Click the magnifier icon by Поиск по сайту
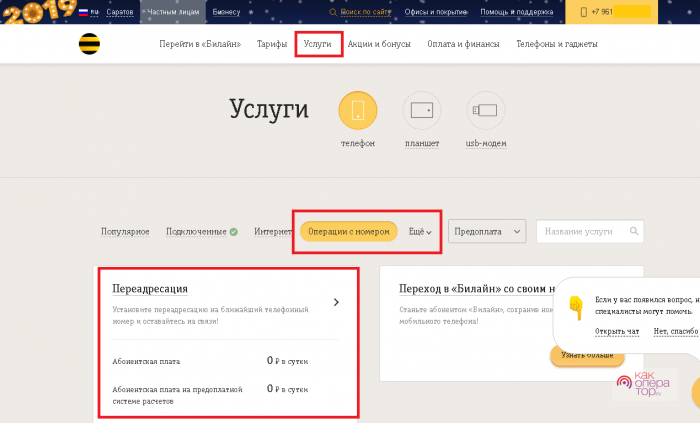This screenshot has width=700, height=423. coord(333,12)
